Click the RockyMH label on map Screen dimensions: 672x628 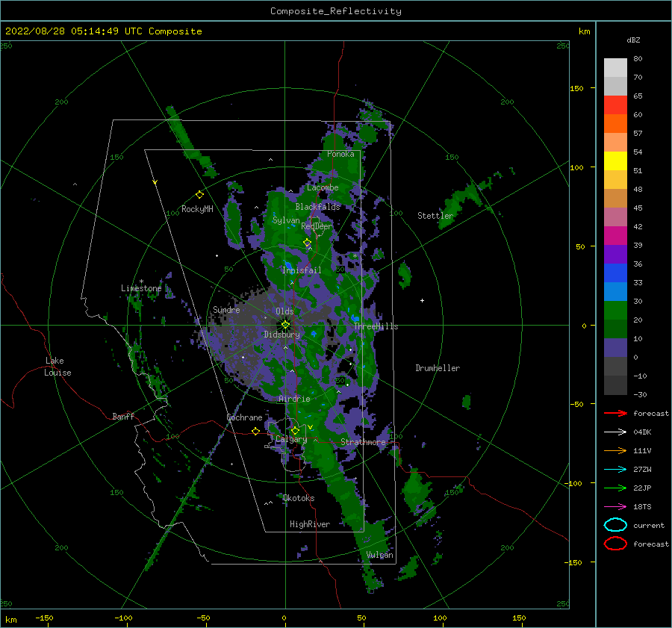click(197, 209)
